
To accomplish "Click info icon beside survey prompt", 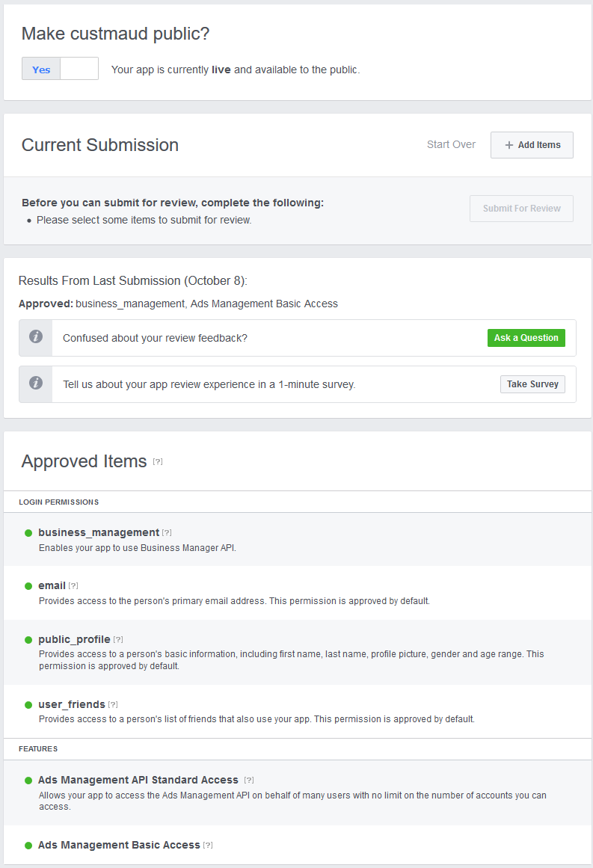I will [36, 384].
